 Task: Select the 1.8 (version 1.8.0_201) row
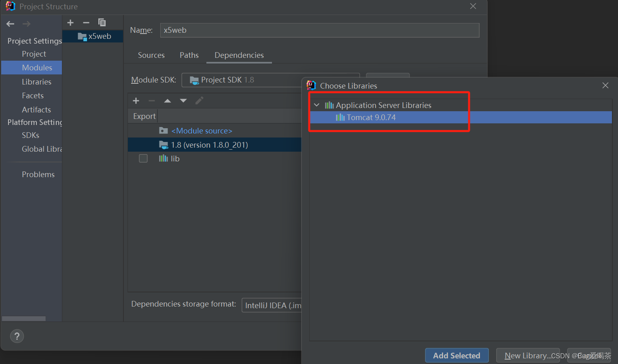pos(214,145)
